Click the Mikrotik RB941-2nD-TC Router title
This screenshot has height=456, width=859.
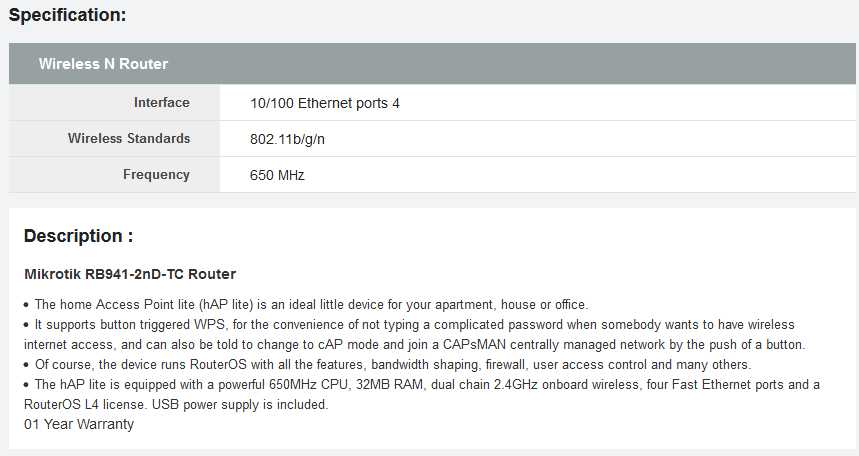coord(130,274)
